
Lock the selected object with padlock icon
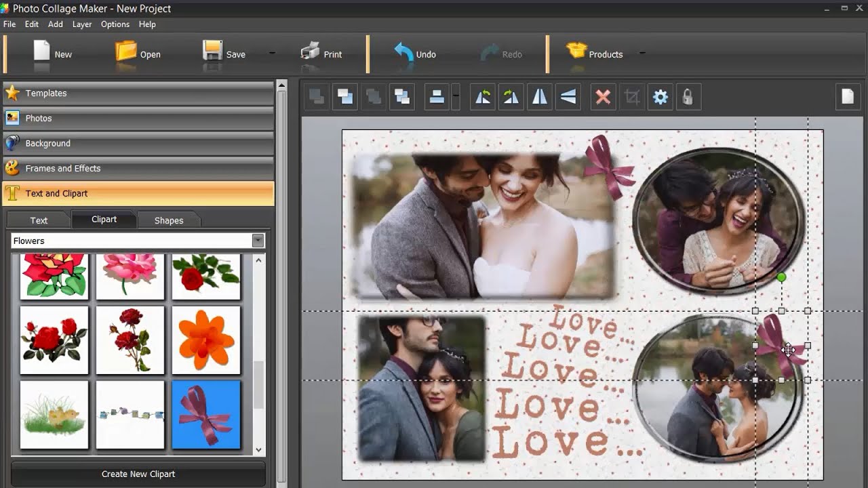(688, 97)
